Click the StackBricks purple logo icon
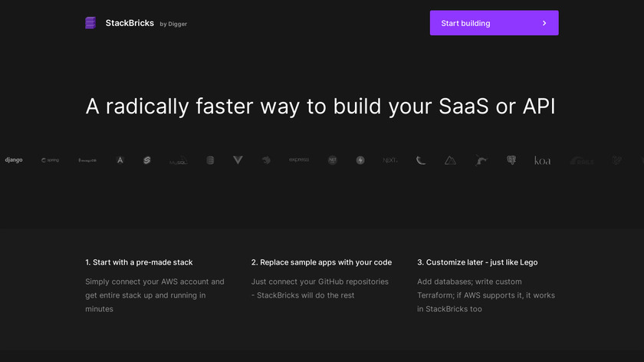 click(91, 23)
